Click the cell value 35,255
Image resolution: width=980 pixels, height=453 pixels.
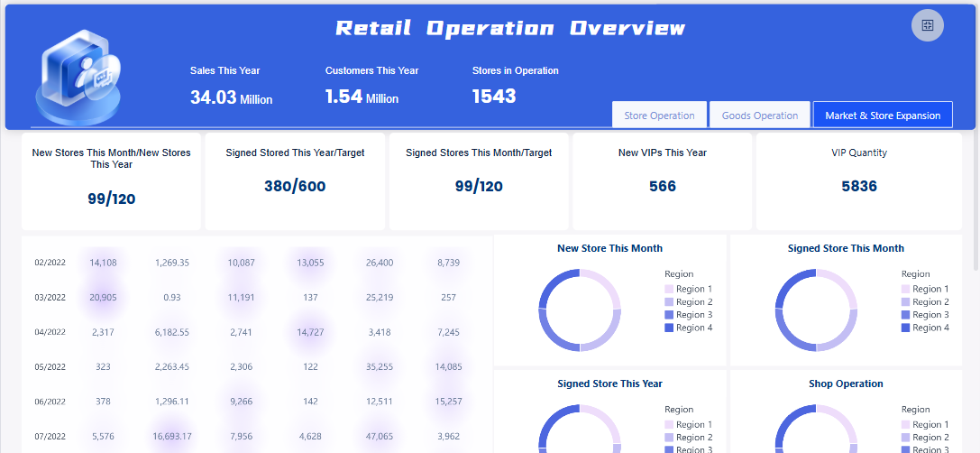[x=380, y=367]
